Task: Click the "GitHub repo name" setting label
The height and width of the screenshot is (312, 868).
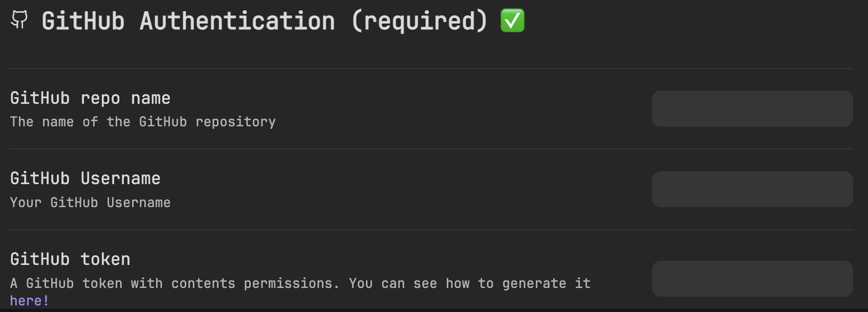Action: pyautogui.click(x=90, y=98)
